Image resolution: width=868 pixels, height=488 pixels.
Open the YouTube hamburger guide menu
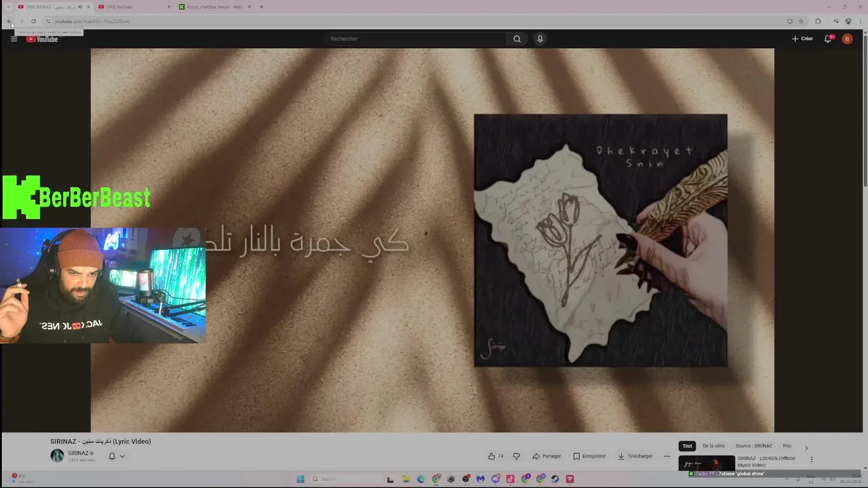pyautogui.click(x=14, y=39)
